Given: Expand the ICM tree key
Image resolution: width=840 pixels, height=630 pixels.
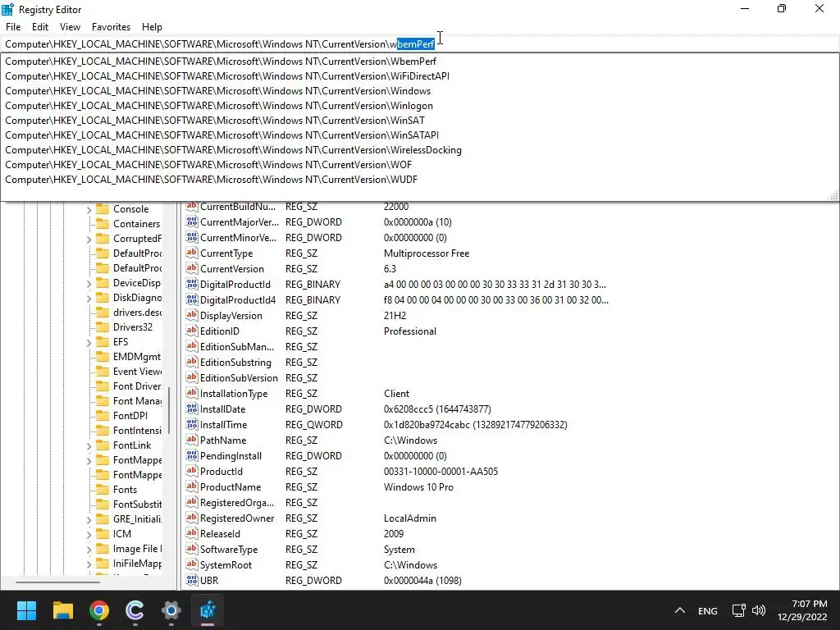Looking at the screenshot, I should (89, 535).
